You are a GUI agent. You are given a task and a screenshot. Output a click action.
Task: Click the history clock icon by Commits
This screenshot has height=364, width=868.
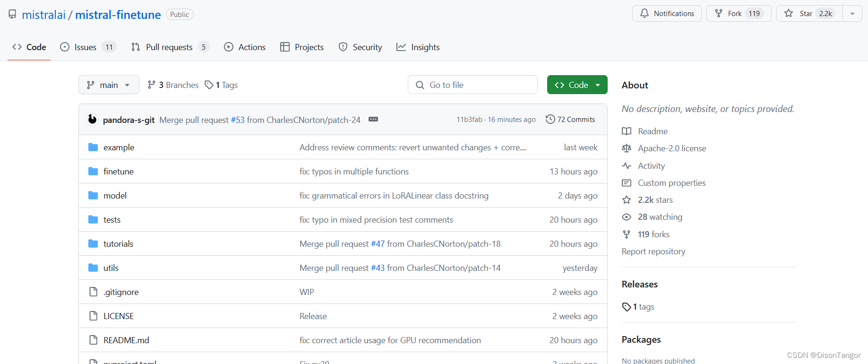click(550, 119)
